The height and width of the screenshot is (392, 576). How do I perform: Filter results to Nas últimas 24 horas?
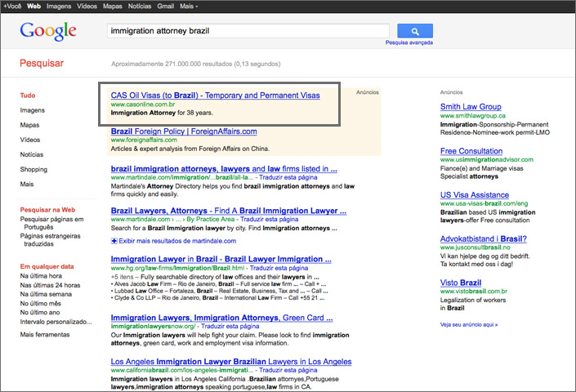[50, 285]
